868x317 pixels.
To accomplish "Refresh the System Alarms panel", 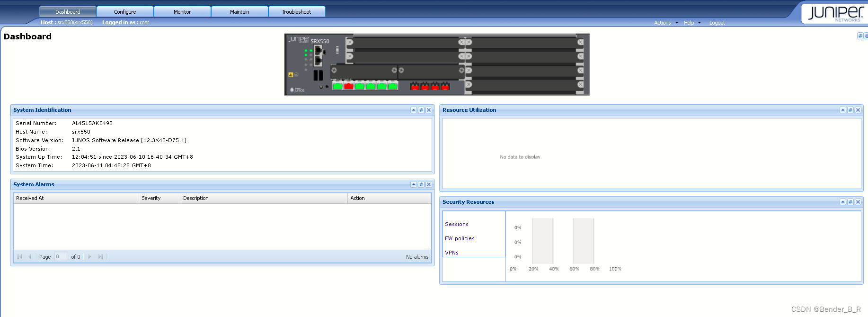I will click(421, 184).
